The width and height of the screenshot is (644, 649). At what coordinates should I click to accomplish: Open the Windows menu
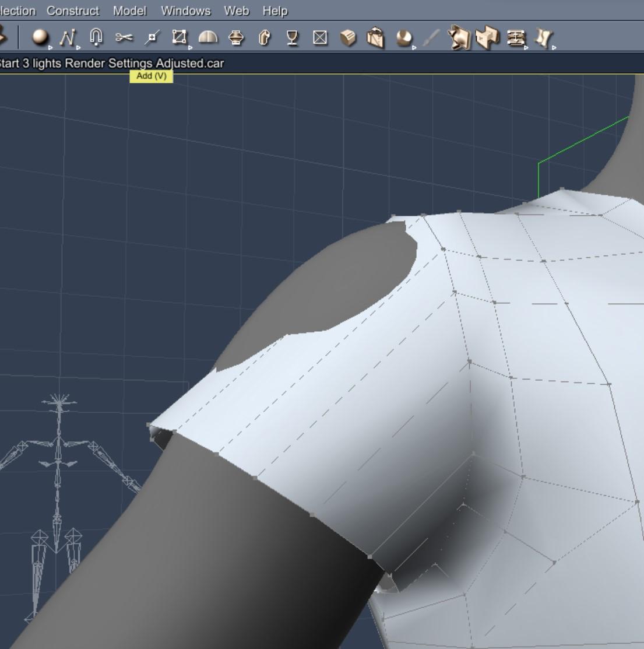186,10
